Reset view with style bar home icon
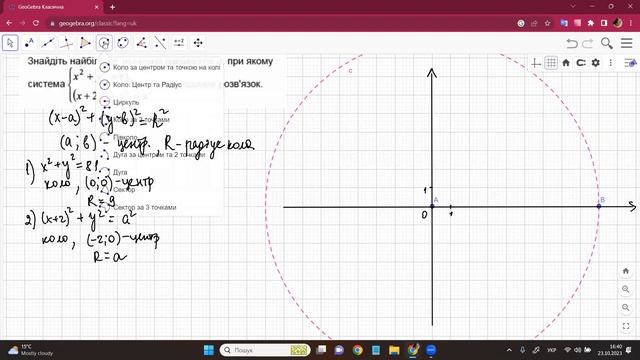 566,63
